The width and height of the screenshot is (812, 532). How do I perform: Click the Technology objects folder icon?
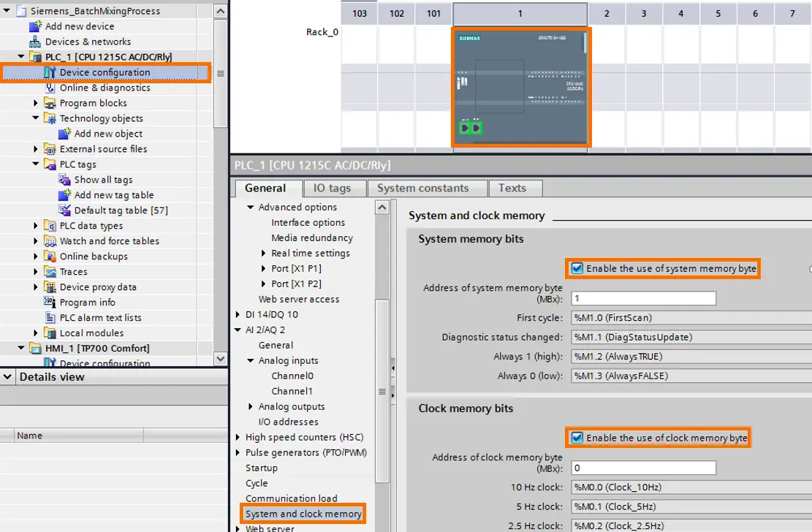point(50,118)
